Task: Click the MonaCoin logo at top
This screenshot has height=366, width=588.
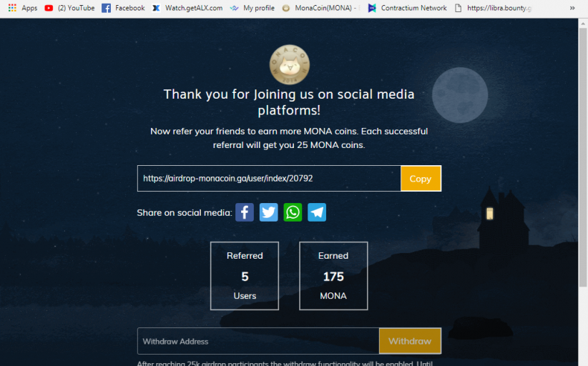Action: coord(290,64)
